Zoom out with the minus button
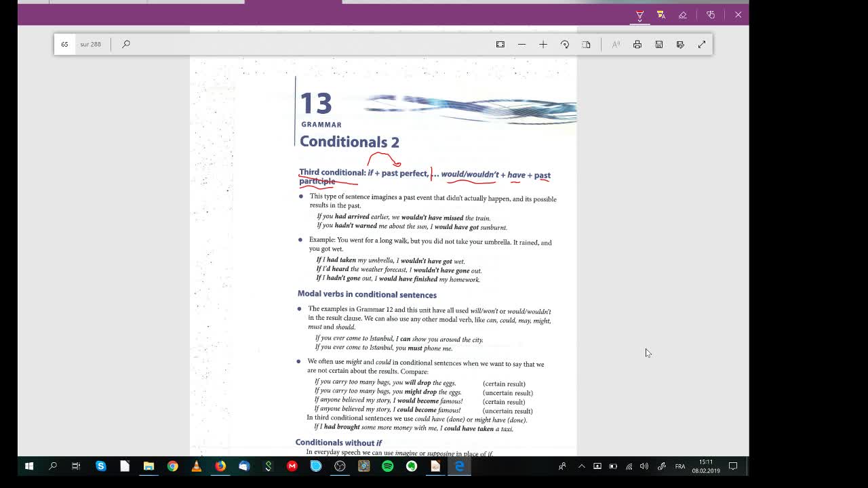Screen dimensions: 868x488 521,44
